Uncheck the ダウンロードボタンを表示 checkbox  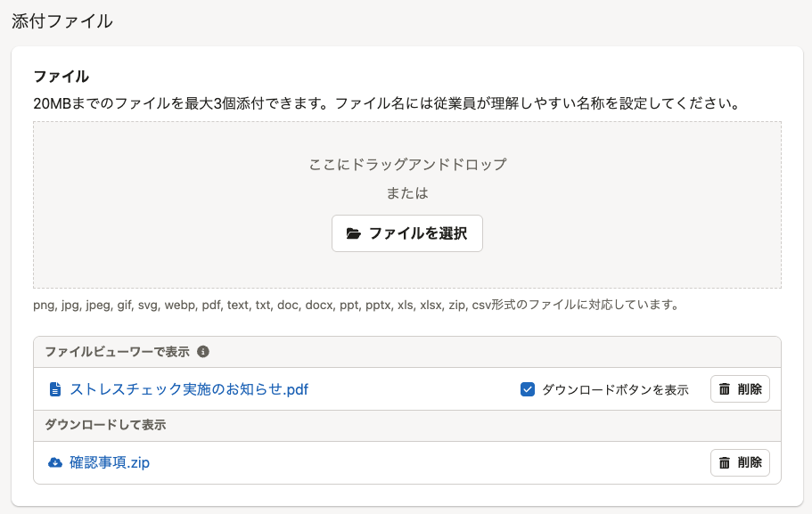527,389
